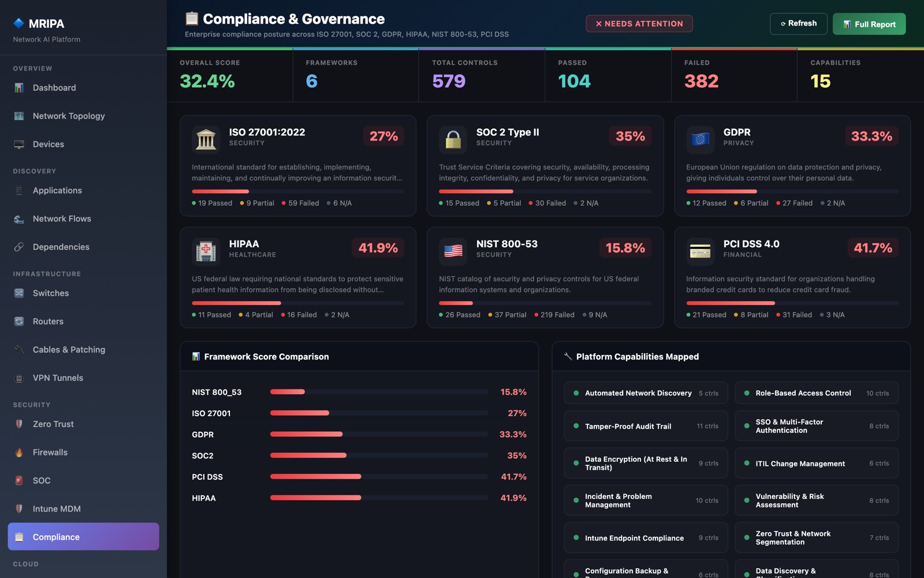Click the Passed count 104
The height and width of the screenshot is (578, 924).
(x=575, y=81)
